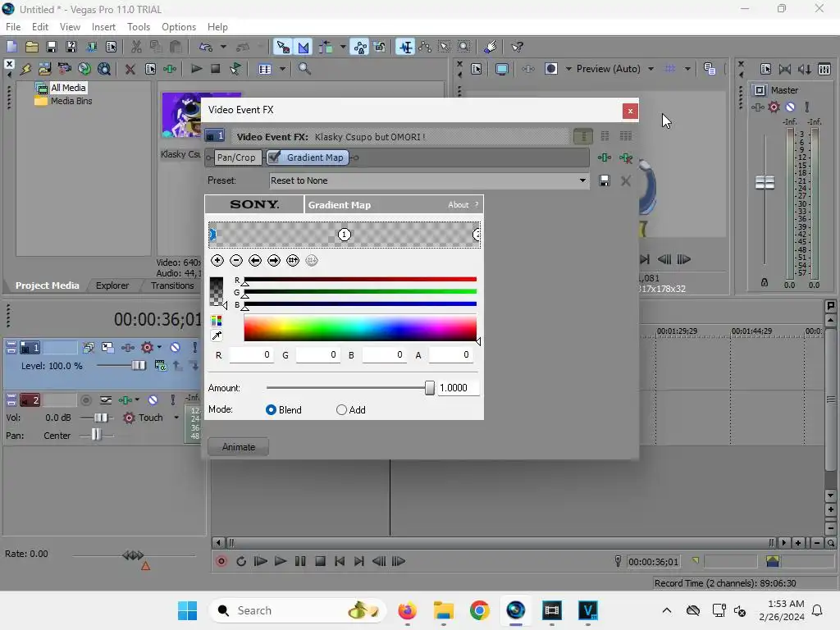Screen dimensions: 840x630
Task: Open project with folder icon
Action: [32, 47]
